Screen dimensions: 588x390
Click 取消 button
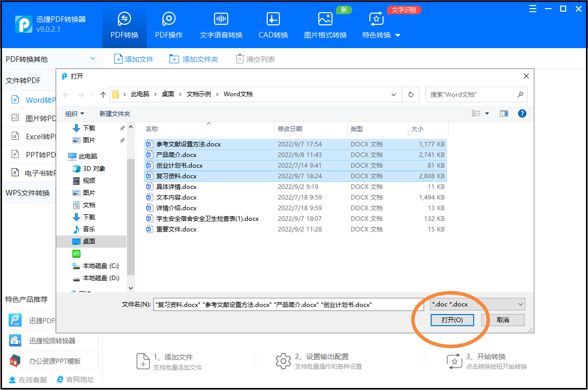point(503,320)
